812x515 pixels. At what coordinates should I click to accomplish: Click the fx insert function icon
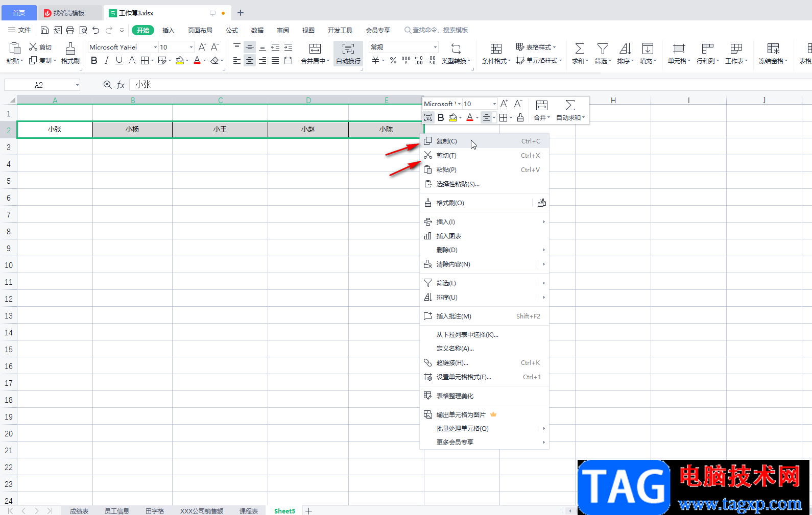121,85
